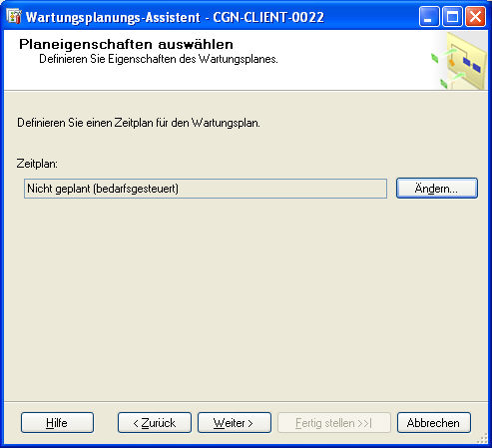Click the resize grip in window corner
492x448 pixels.
coord(482,439)
